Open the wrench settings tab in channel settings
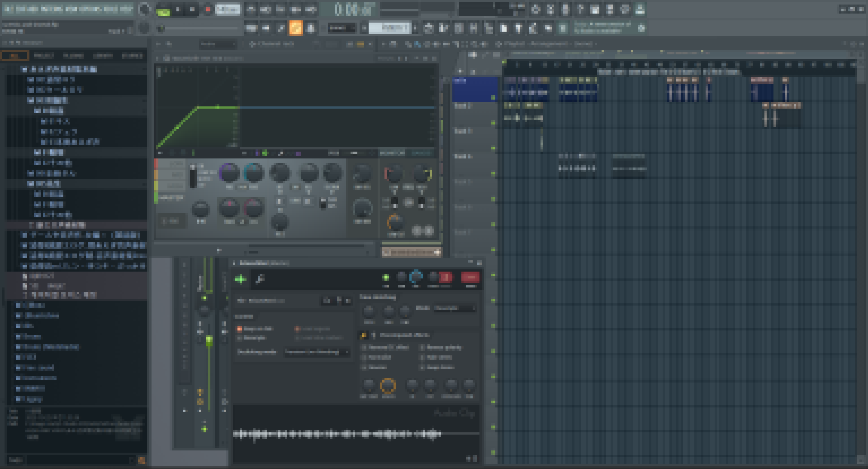This screenshot has height=469, width=868. (260, 279)
